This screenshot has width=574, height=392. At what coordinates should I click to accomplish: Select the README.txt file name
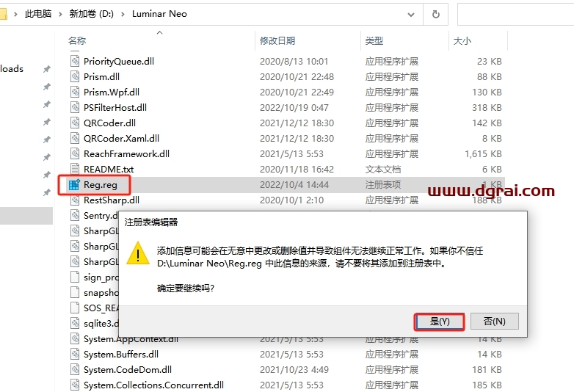pos(109,169)
